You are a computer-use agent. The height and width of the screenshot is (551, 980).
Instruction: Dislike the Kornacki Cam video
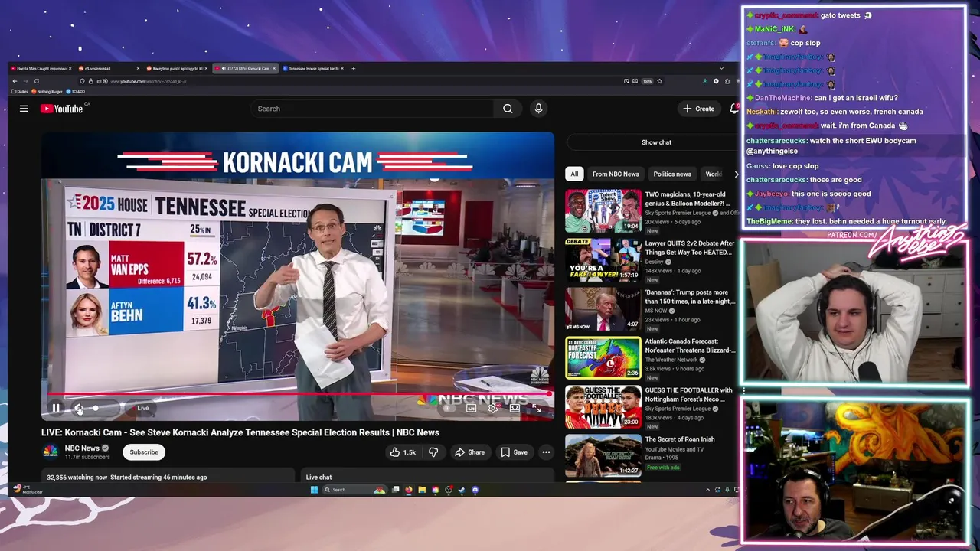click(433, 452)
